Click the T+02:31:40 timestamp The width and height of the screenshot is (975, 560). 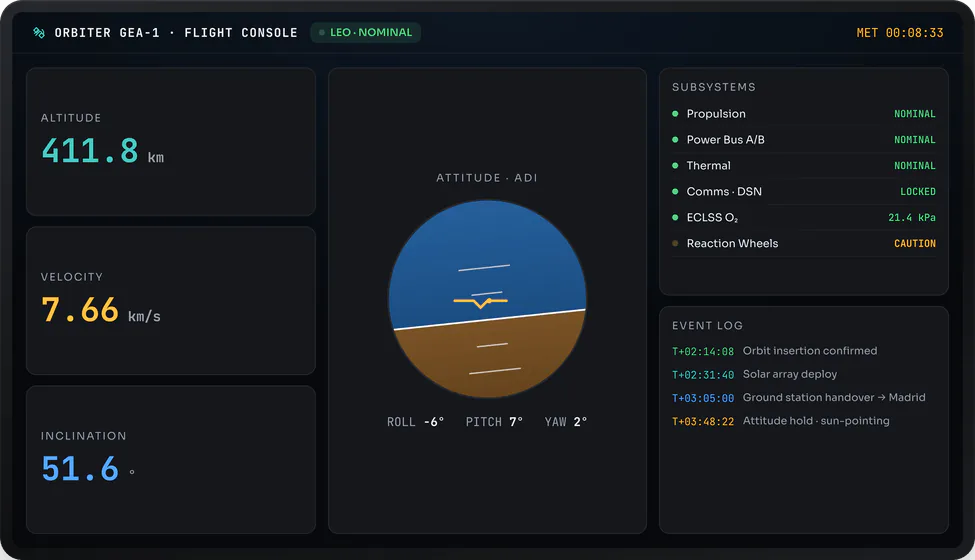[703, 375]
